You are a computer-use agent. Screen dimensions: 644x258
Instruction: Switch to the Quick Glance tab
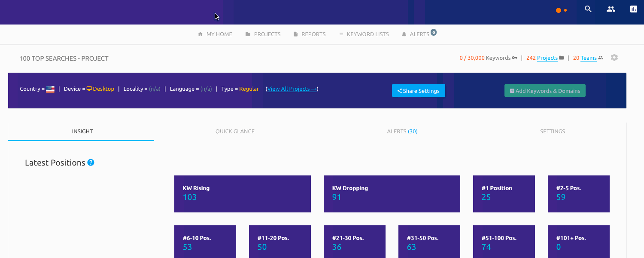click(235, 132)
